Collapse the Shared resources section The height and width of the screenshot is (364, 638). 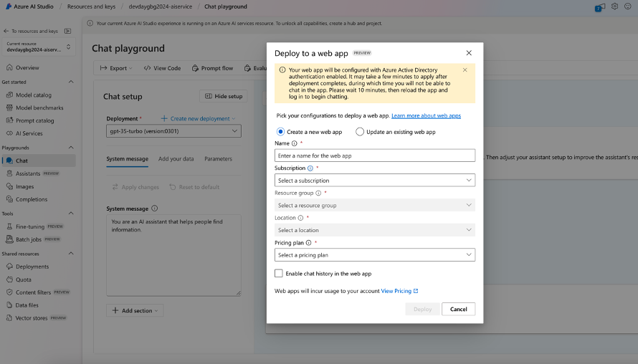(x=71, y=254)
